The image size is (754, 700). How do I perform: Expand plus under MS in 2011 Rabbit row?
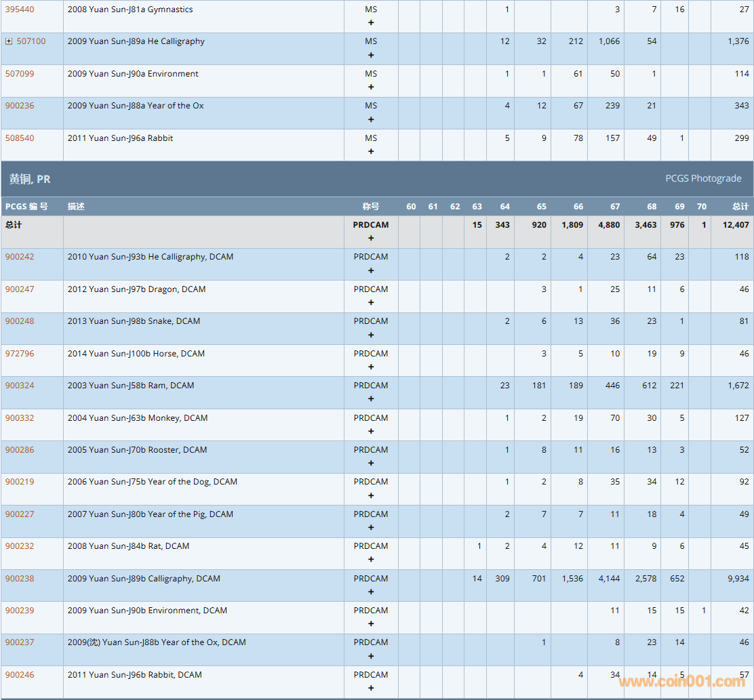tap(371, 151)
